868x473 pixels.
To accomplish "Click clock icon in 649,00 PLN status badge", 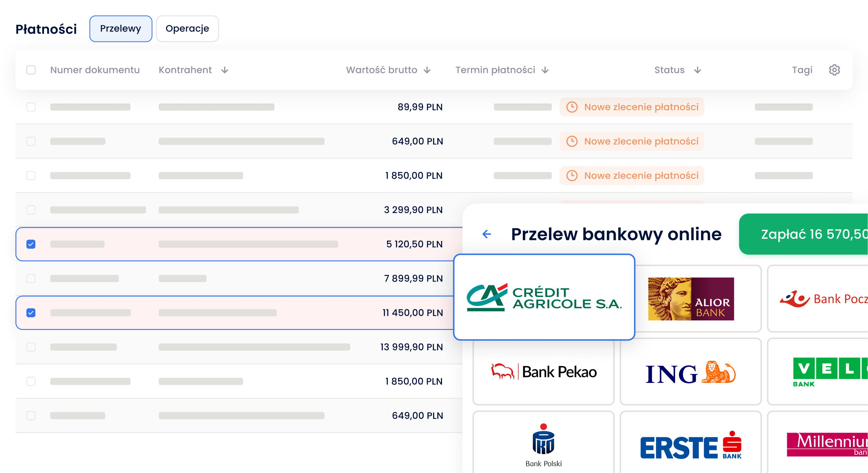I will click(x=572, y=141).
